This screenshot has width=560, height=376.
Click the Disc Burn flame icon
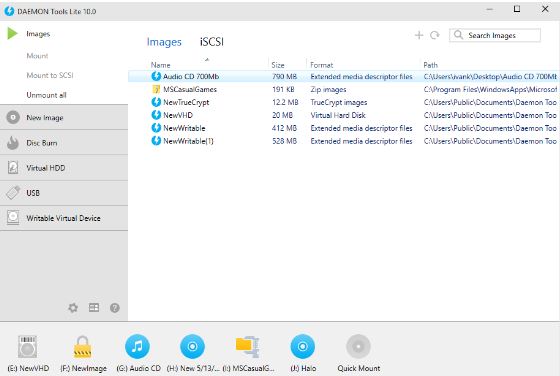[13, 142]
